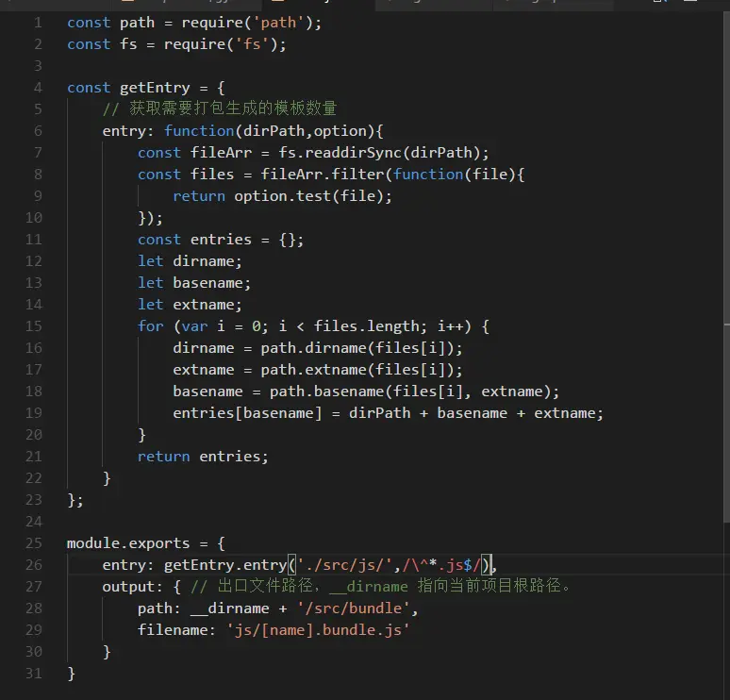730x700 pixels.
Task: Click path.dirname(files[i]) on line 16
Action: click(357, 348)
